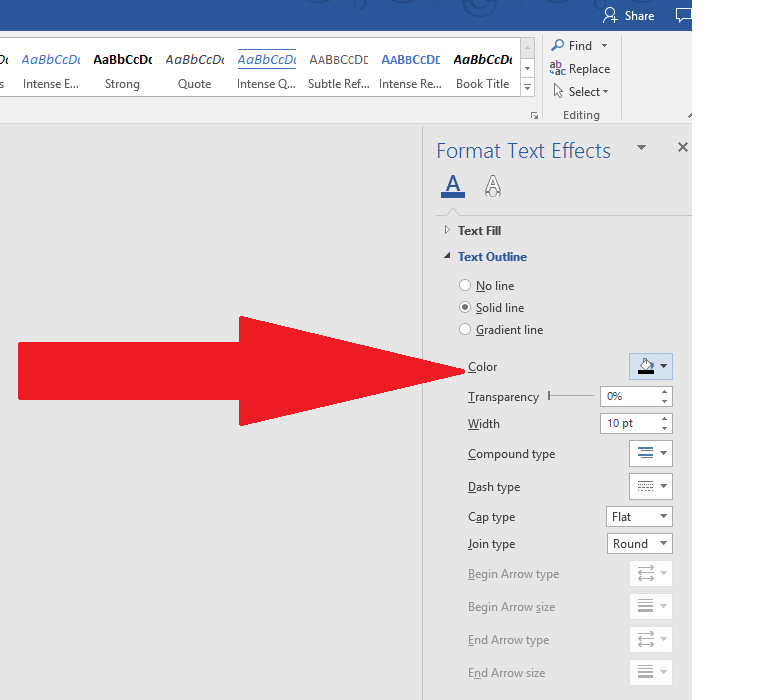Collapse the ribbon with corner arrow
The width and height of the screenshot is (763, 700).
pyautogui.click(x=689, y=116)
